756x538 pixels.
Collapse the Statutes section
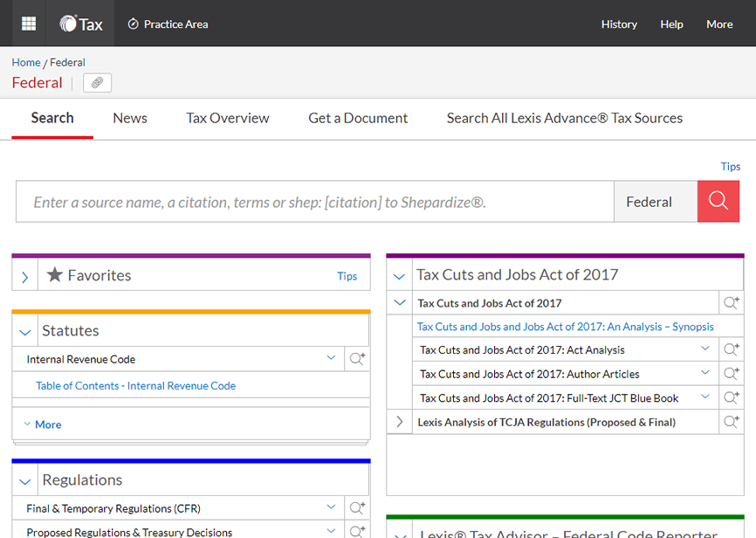pyautogui.click(x=25, y=332)
